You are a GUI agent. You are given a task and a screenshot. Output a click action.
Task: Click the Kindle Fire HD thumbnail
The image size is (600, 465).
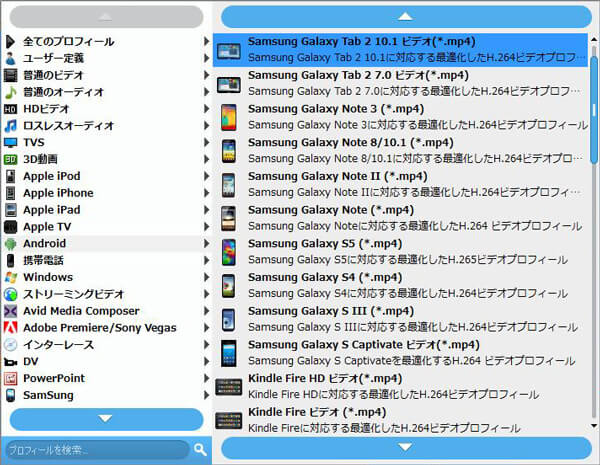[228, 387]
